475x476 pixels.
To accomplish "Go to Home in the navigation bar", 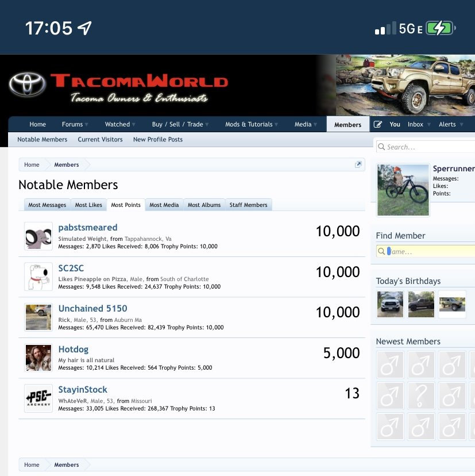I will [37, 124].
